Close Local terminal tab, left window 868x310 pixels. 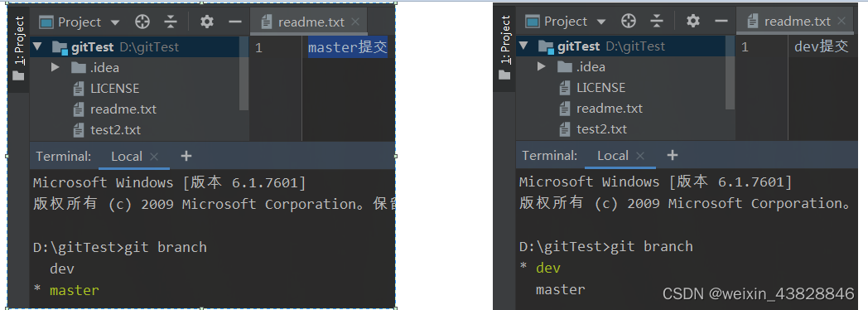coord(154,157)
